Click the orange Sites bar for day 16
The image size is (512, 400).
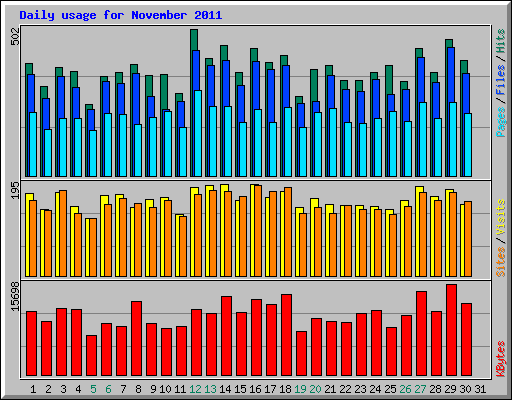258,231
